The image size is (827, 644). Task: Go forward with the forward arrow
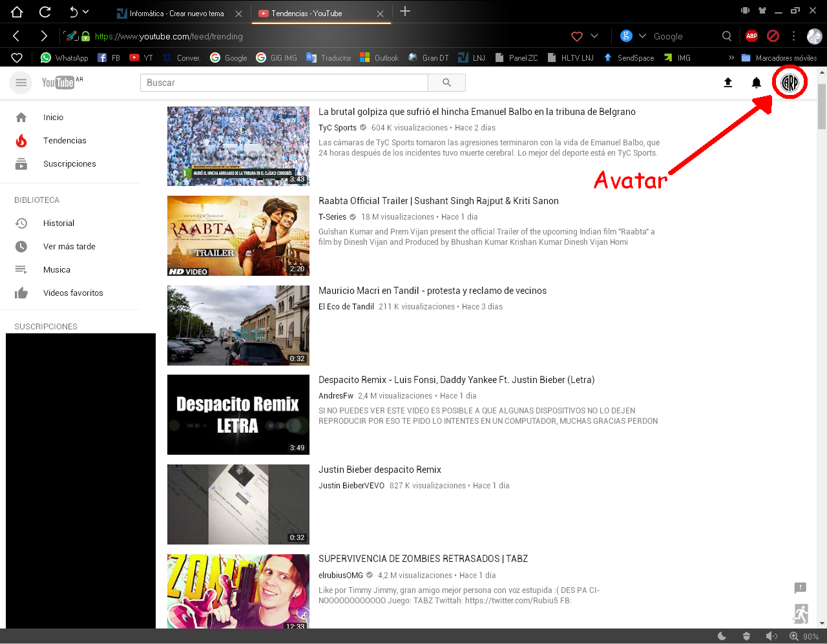pos(44,36)
